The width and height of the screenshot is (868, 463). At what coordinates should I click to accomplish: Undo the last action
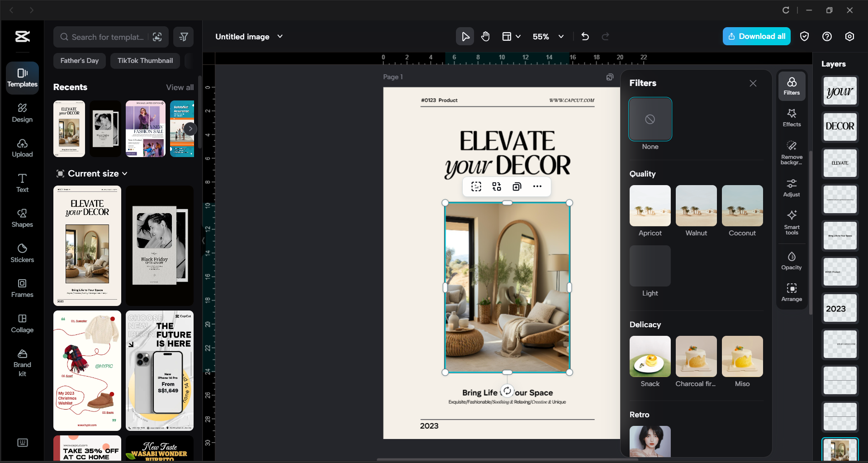coord(585,36)
